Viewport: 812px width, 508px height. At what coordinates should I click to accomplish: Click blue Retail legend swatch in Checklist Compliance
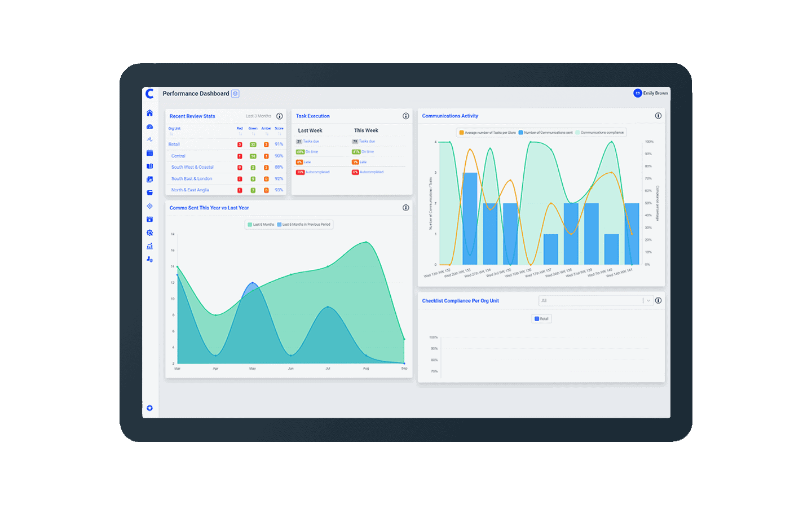tap(537, 319)
